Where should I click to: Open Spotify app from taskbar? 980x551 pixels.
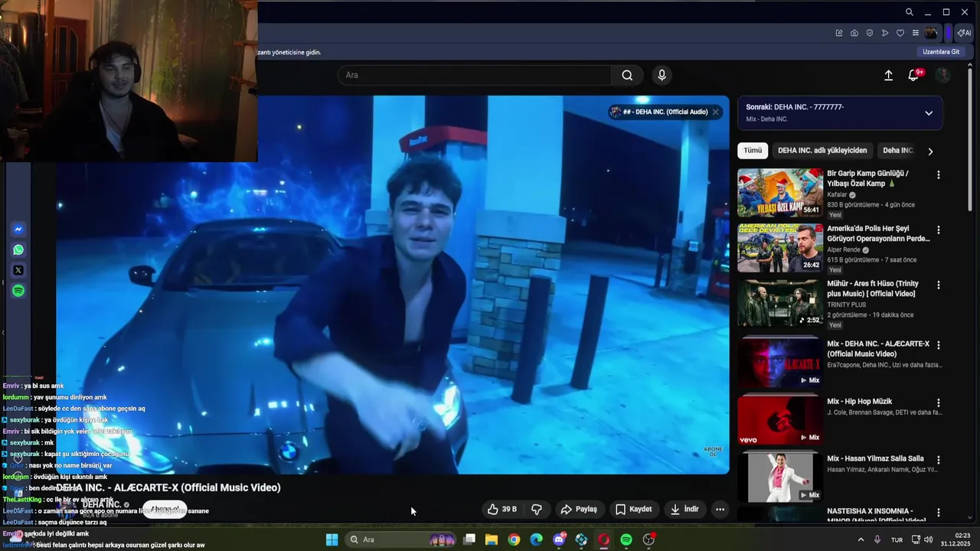(626, 540)
